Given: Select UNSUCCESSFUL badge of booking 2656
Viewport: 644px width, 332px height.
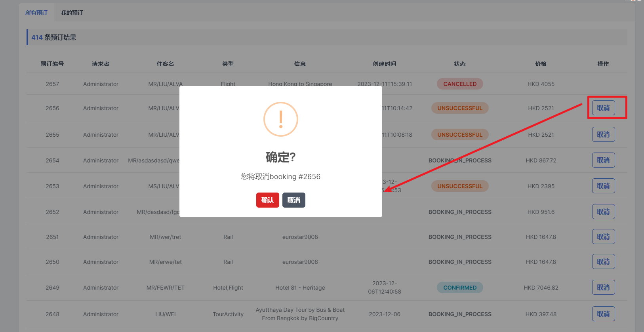Looking at the screenshot, I should (x=459, y=108).
